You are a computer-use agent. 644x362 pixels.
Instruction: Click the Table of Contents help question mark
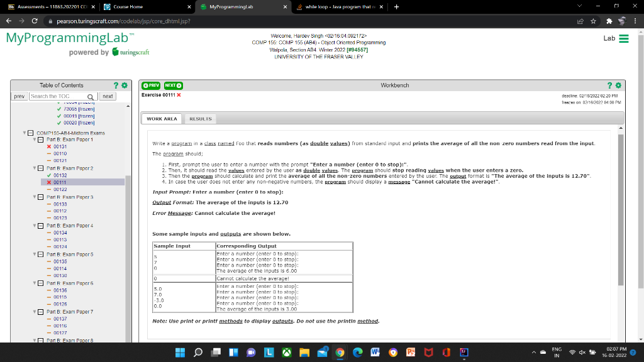pyautogui.click(x=116, y=85)
